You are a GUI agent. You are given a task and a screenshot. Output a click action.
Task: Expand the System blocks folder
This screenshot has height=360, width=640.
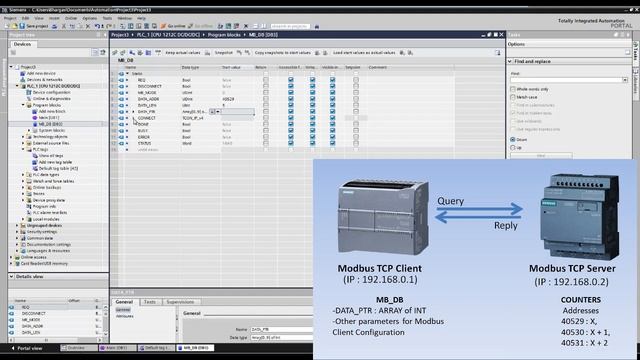[29, 130]
